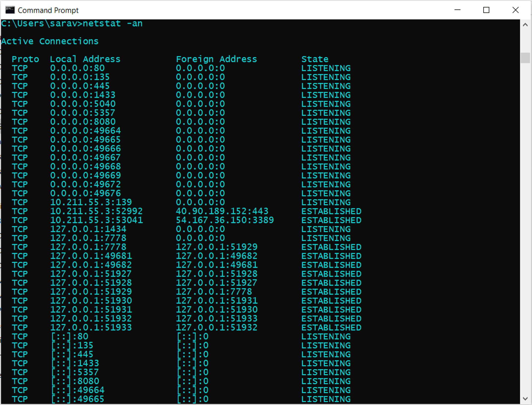Viewport: 532px width, 405px height.
Task: Click local address 10.211.55.3:52992
Action: 96,211
